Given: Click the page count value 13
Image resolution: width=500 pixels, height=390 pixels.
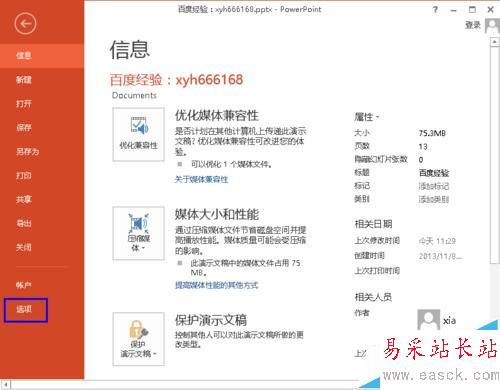Looking at the screenshot, I should (423, 146).
